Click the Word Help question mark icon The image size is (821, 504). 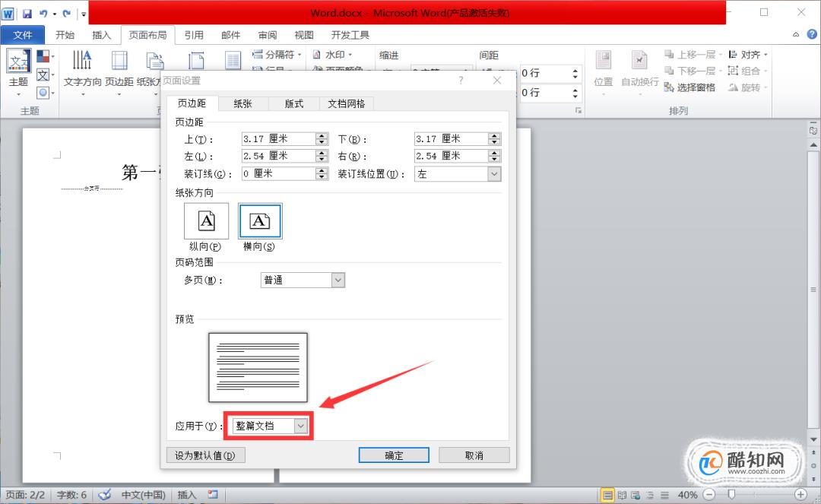point(812,34)
